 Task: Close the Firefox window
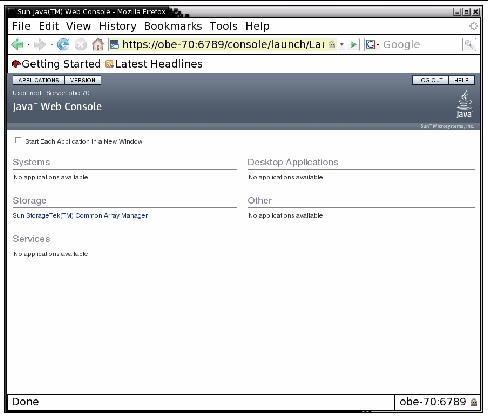coord(476,12)
